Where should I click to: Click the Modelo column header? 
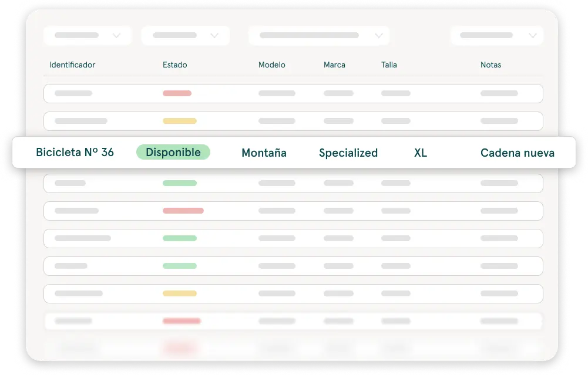(272, 65)
